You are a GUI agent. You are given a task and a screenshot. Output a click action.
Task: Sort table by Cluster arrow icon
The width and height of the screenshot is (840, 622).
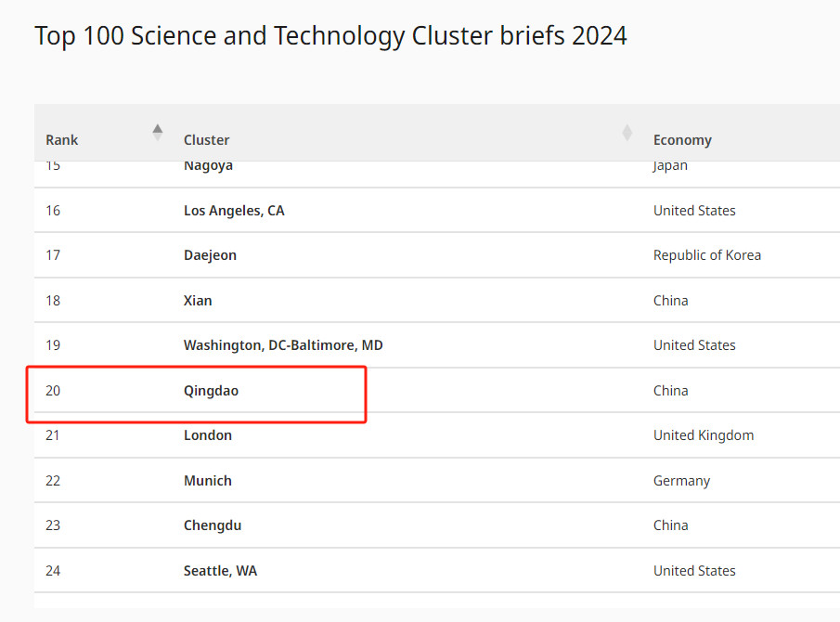(x=627, y=133)
